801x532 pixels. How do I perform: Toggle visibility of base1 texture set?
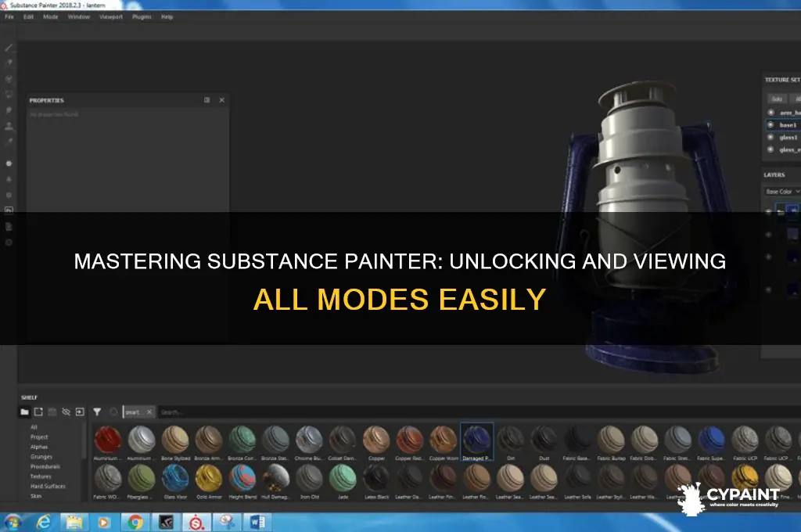(x=770, y=124)
